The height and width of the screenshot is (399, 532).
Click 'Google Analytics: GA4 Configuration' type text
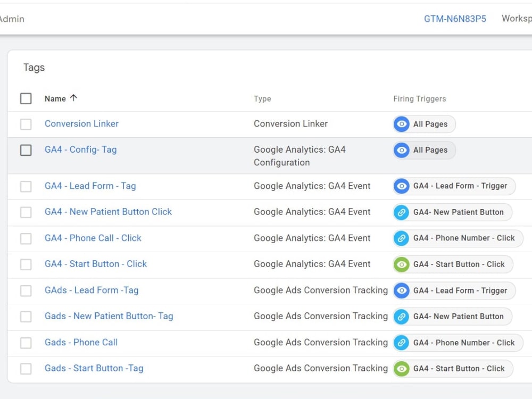(300, 156)
